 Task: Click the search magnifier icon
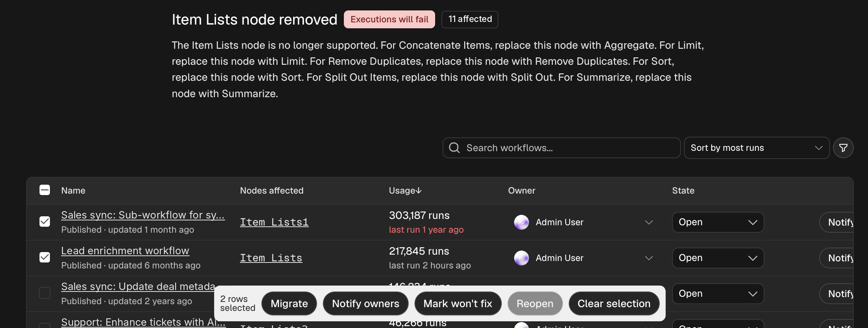click(x=454, y=148)
